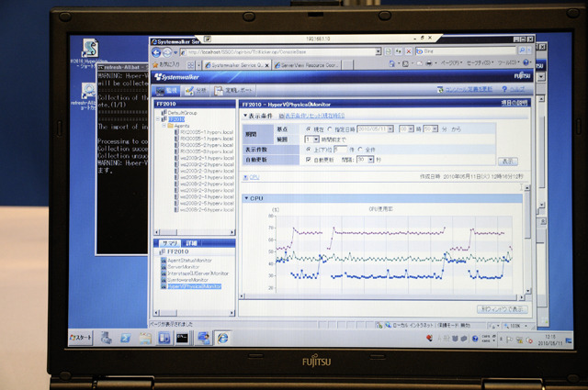The width and height of the screenshot is (588, 390).
Task: Open Windows Explorer from taskbar
Action: point(145,339)
